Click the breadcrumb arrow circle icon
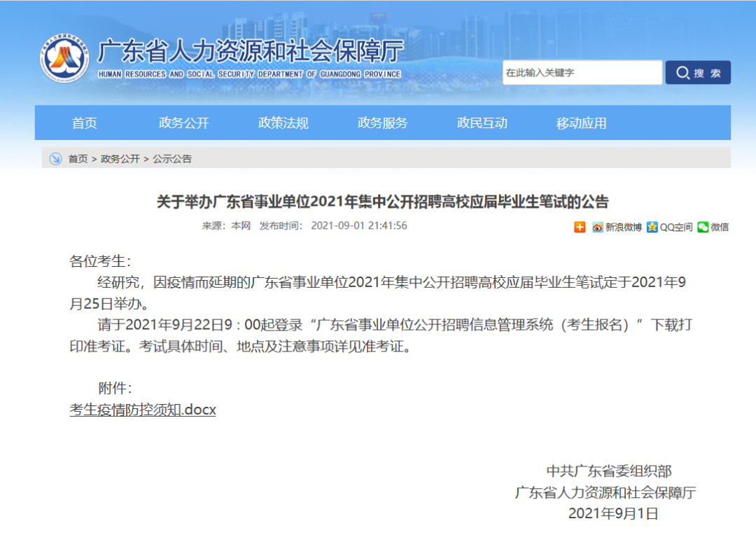This screenshot has height=535, width=756. tap(55, 159)
